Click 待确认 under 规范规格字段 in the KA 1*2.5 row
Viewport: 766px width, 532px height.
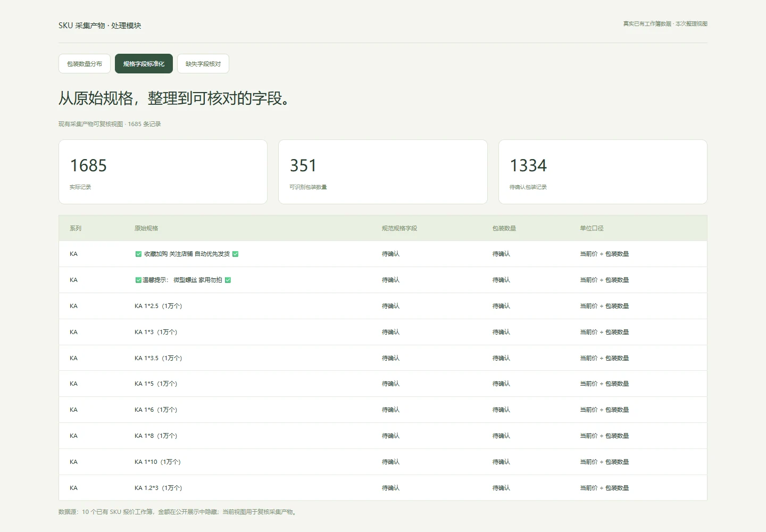point(390,306)
